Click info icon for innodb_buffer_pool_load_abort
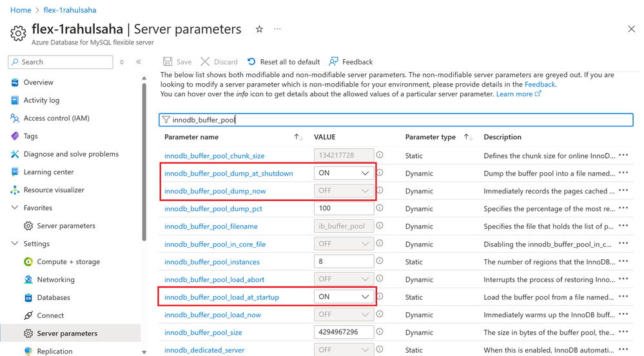Viewport: 644px width, 356px height. pyautogui.click(x=380, y=279)
